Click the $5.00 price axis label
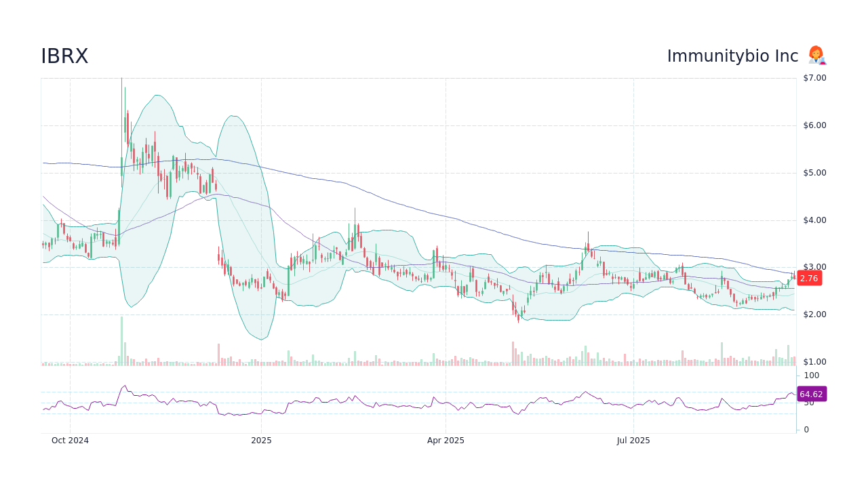The width and height of the screenshot is (868, 488). click(x=814, y=173)
